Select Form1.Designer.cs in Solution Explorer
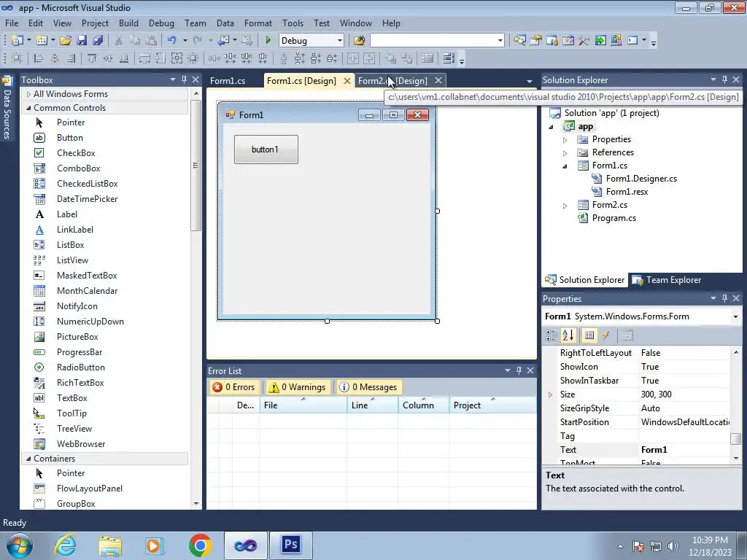The width and height of the screenshot is (747, 560). pyautogui.click(x=640, y=179)
